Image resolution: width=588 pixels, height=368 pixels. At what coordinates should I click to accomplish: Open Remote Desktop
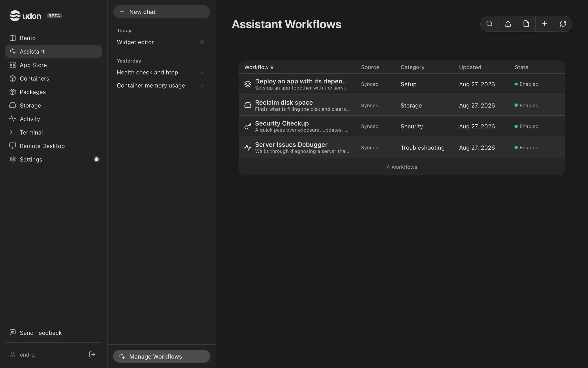[x=54, y=146]
